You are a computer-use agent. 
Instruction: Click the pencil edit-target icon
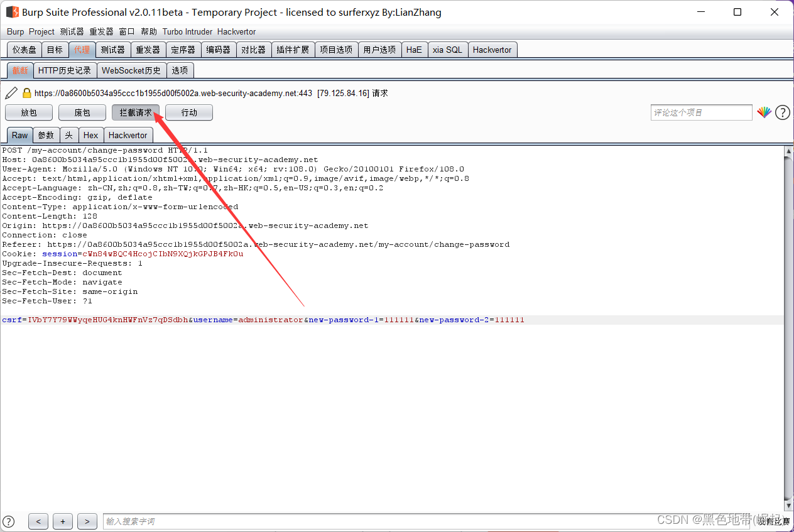click(x=11, y=93)
